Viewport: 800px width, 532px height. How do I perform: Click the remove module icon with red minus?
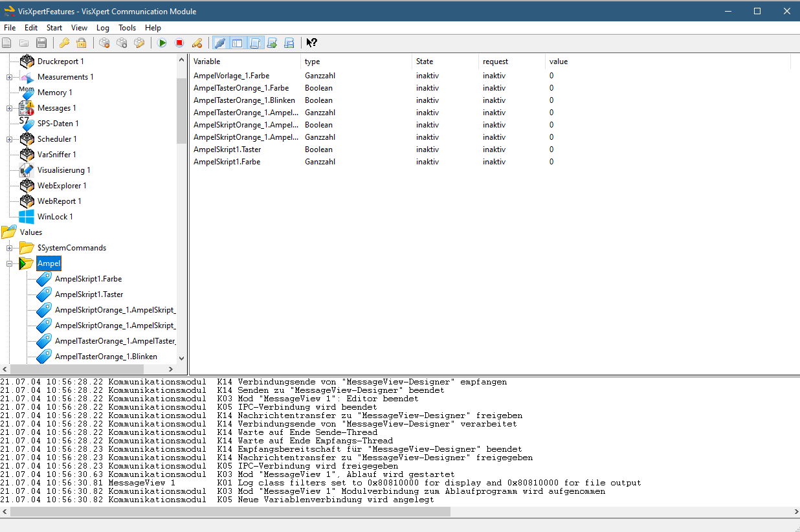(x=104, y=43)
